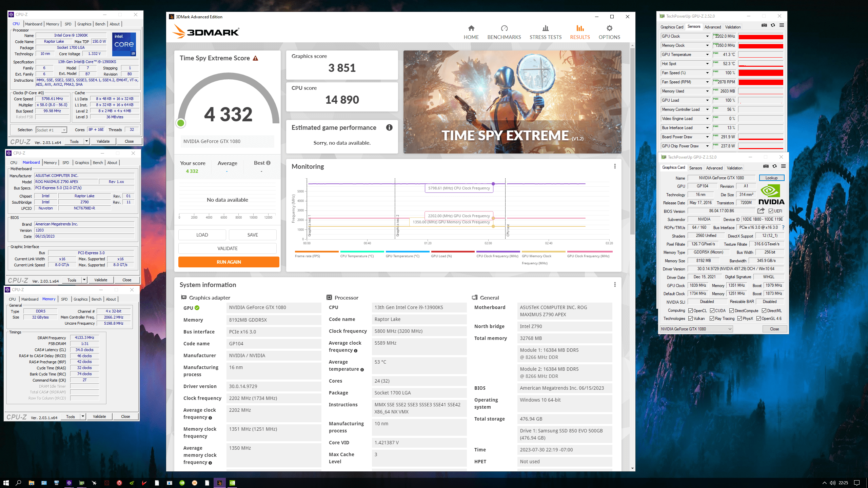Click the NVIDIA logo in the GPU-Z window
Viewport: 868px width, 488px height.
[771, 195]
